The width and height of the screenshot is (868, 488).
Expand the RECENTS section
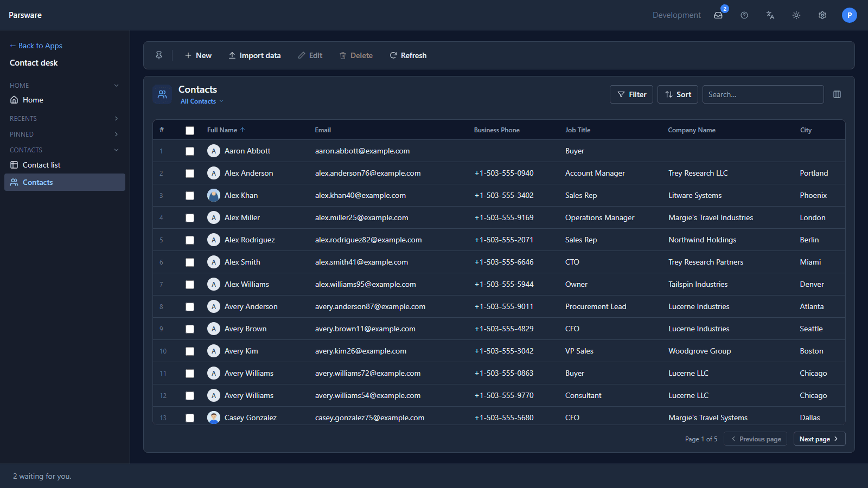coord(65,118)
